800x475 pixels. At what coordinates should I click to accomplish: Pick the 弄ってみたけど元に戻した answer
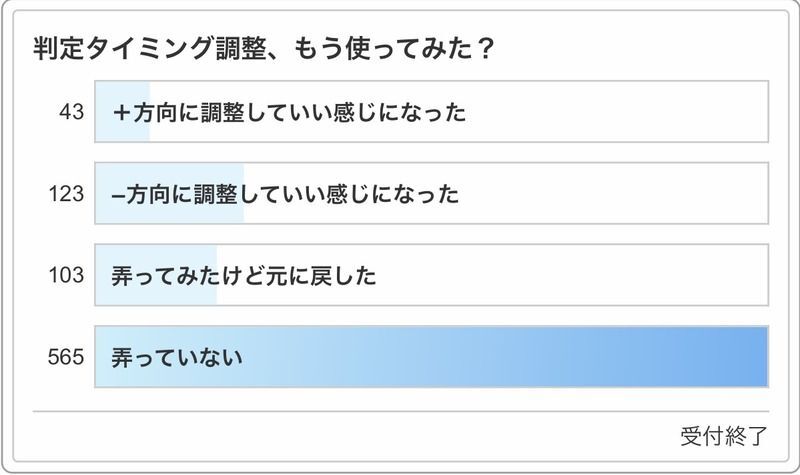(244, 275)
